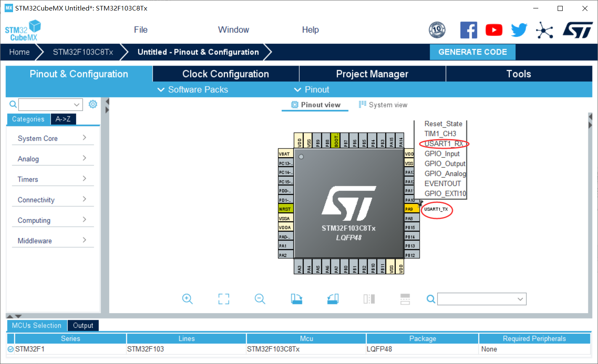
Task: Go to Home via the breadcrumb
Action: 19,52
